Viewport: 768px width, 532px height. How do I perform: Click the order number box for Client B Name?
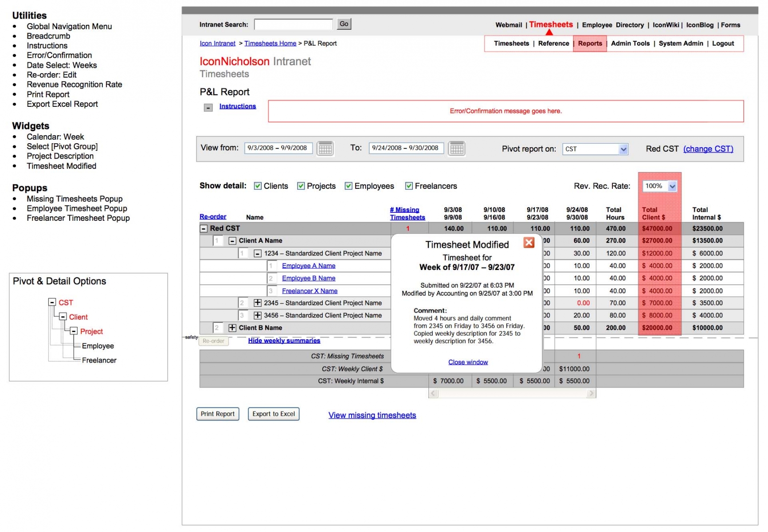pos(217,328)
